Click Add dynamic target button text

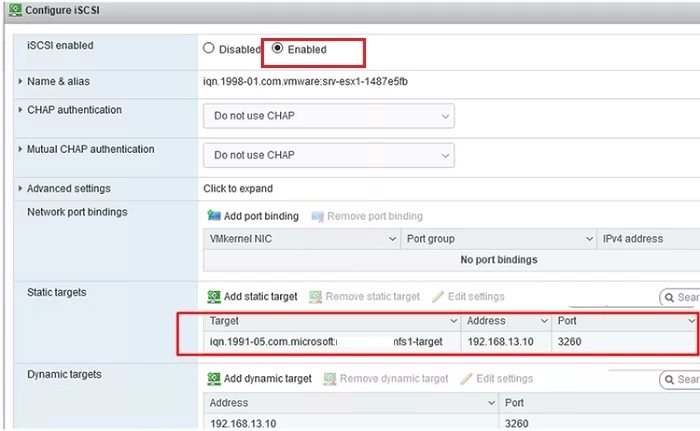click(x=268, y=379)
